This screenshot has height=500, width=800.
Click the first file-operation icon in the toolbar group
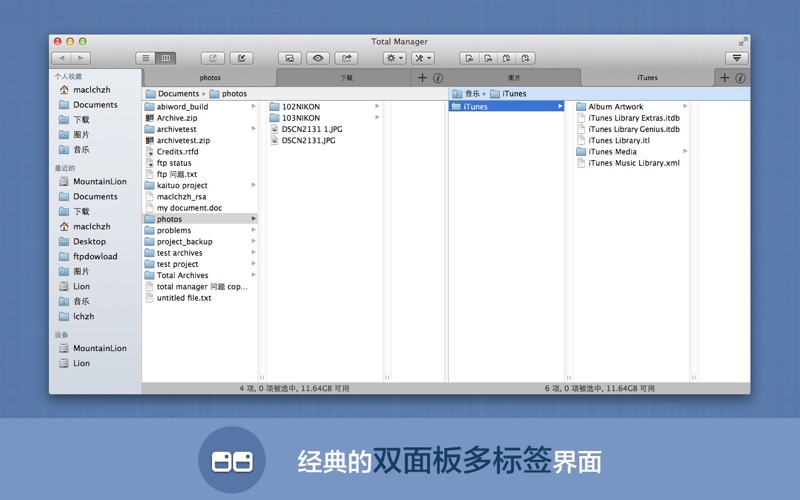tap(469, 58)
